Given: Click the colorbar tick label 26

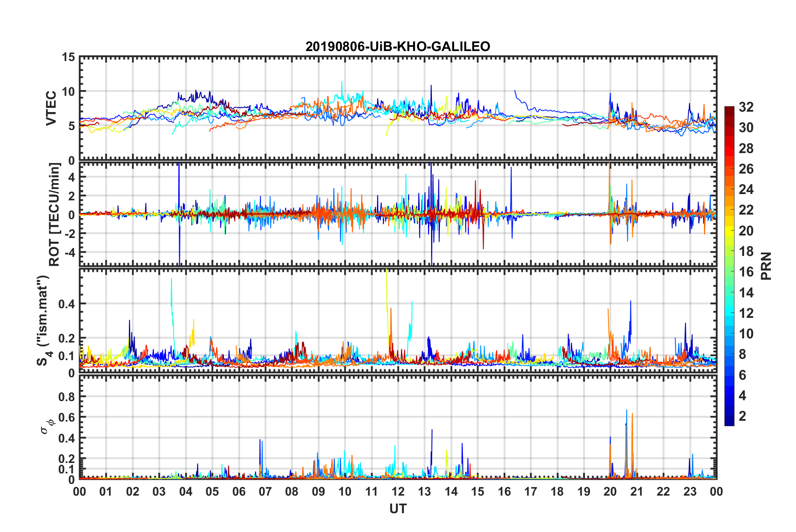Looking at the screenshot, I should pos(746,169).
